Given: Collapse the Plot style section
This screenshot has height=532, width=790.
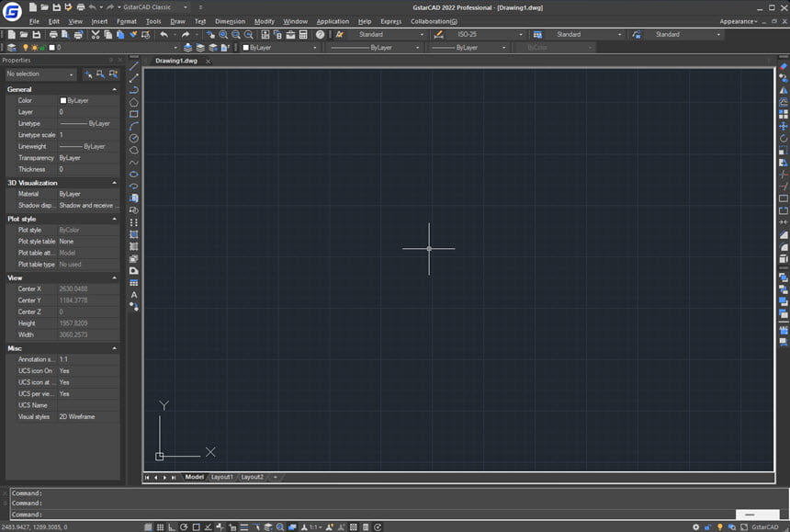Looking at the screenshot, I should (x=115, y=220).
